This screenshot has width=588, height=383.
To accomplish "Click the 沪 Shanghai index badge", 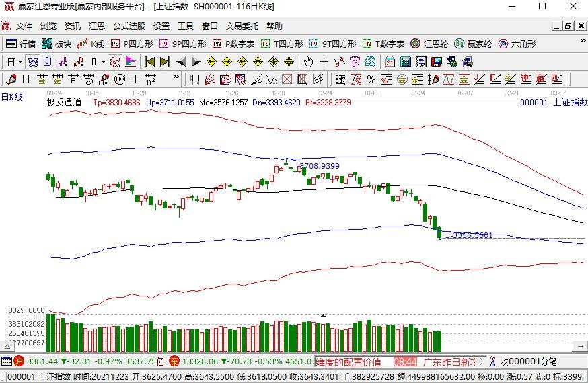I will point(19,361).
